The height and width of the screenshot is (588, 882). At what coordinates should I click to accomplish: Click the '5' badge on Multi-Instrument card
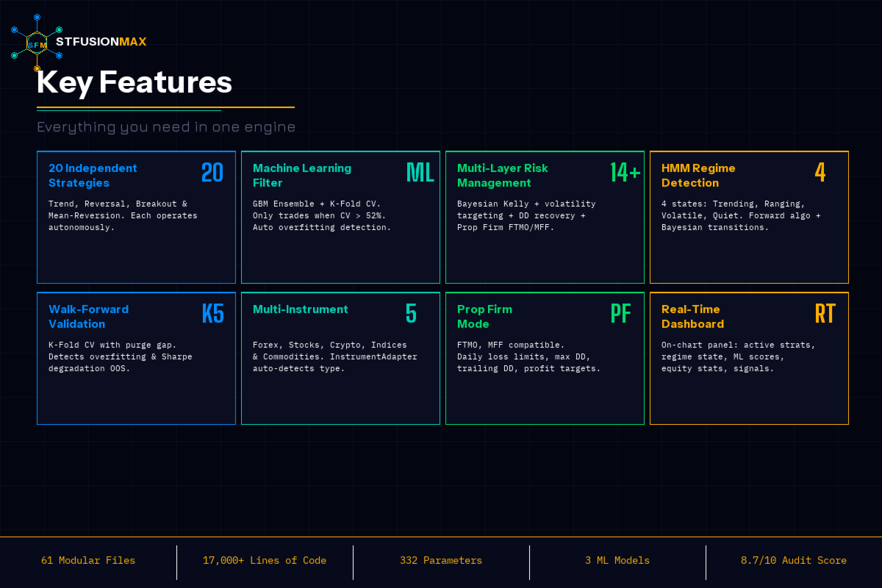pyautogui.click(x=411, y=313)
